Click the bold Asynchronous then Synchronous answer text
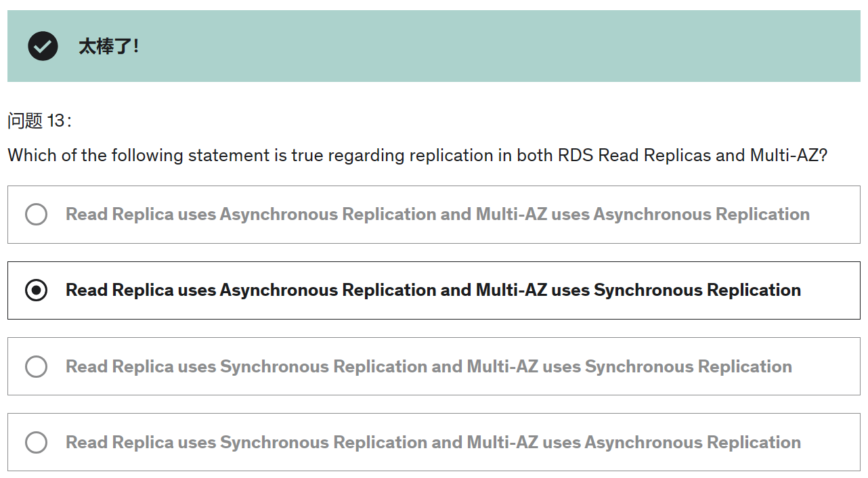 click(433, 290)
